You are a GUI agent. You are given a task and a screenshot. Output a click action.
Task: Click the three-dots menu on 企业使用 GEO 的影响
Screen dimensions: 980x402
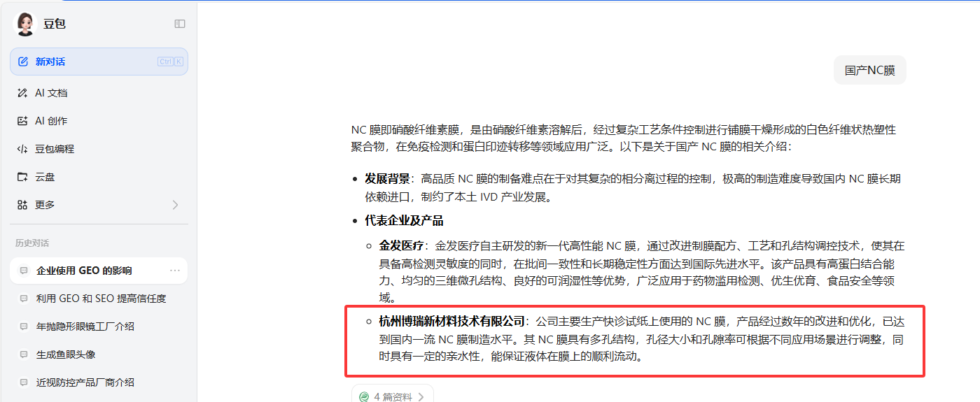(x=175, y=271)
